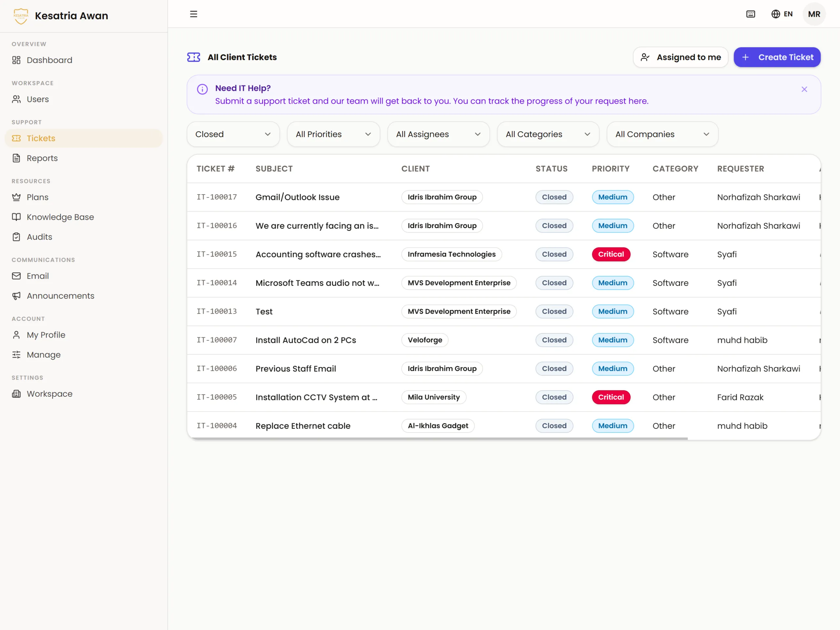Click the Manage sliders icon
The height and width of the screenshot is (630, 840).
click(16, 355)
